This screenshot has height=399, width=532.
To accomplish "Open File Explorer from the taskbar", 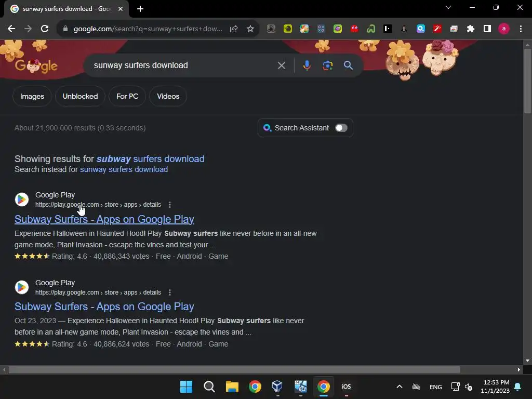I will click(x=232, y=387).
